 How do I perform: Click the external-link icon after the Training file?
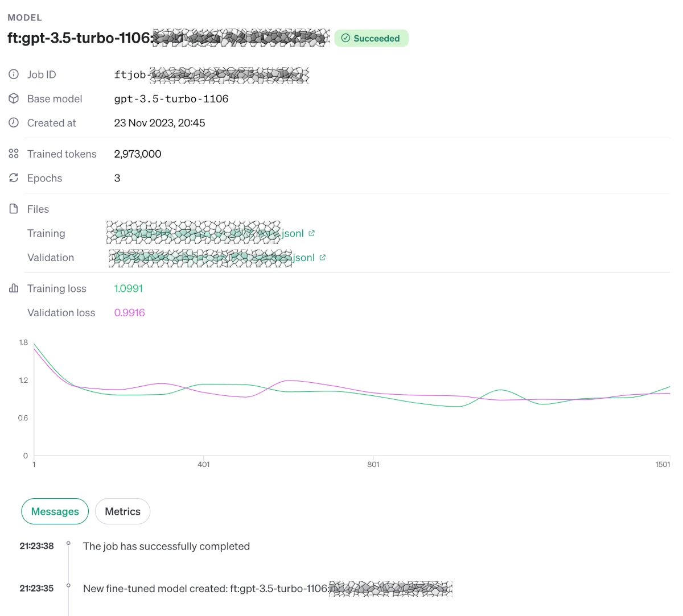point(311,233)
